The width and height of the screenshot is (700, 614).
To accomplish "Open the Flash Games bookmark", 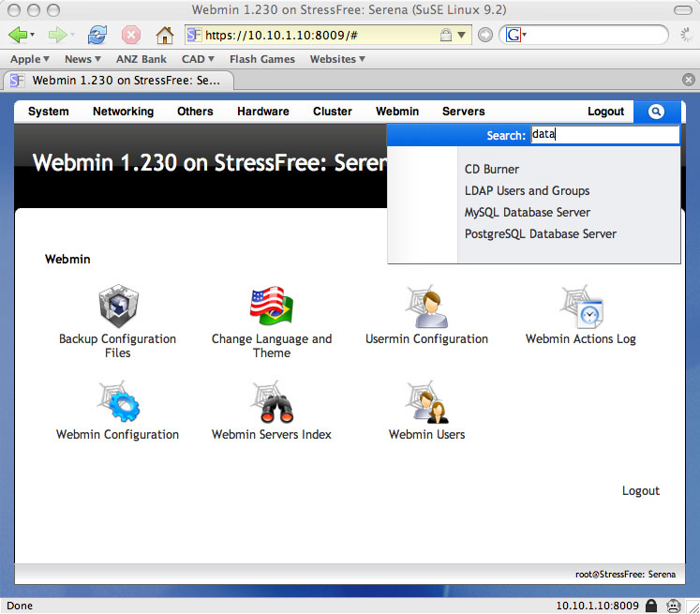I will point(262,59).
